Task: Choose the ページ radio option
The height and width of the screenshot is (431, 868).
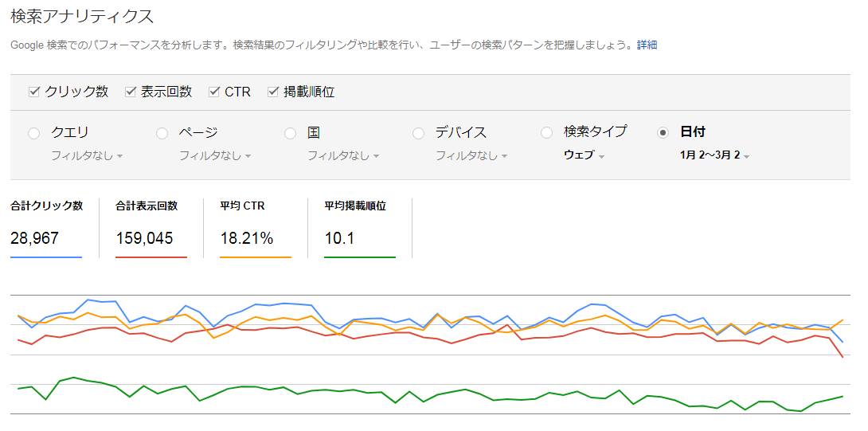Action: point(162,133)
